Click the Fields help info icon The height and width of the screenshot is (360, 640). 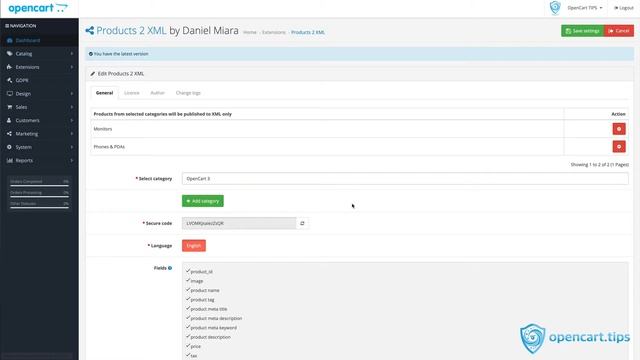coord(170,268)
